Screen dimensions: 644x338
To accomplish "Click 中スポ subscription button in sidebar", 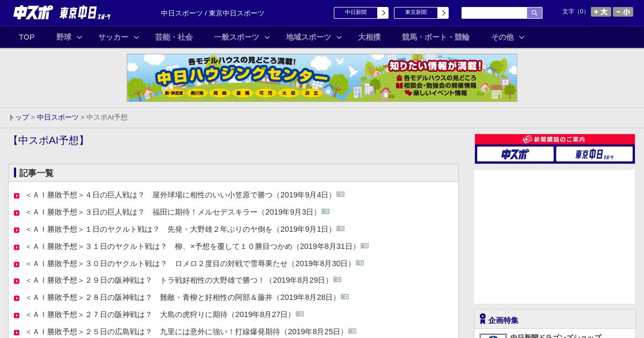I will (x=515, y=154).
